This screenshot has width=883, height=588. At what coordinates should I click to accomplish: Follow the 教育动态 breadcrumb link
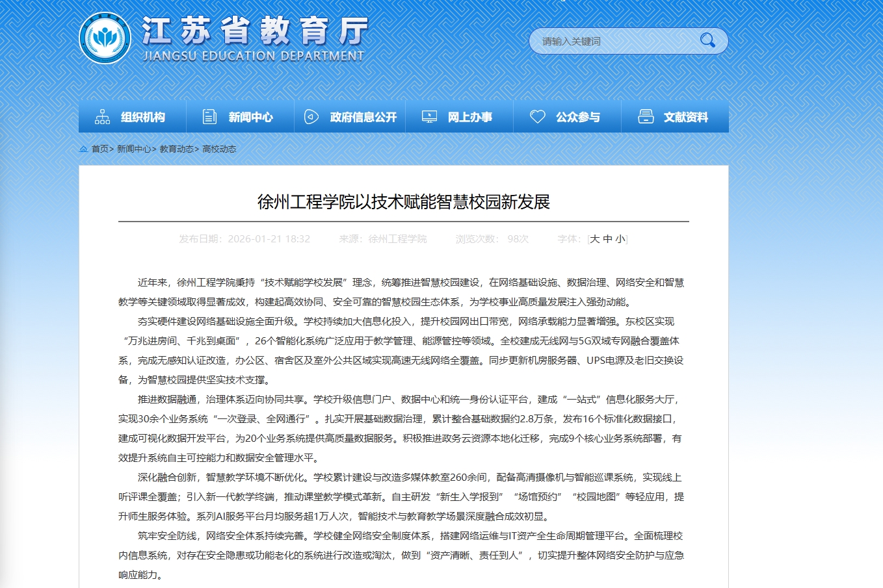(176, 149)
